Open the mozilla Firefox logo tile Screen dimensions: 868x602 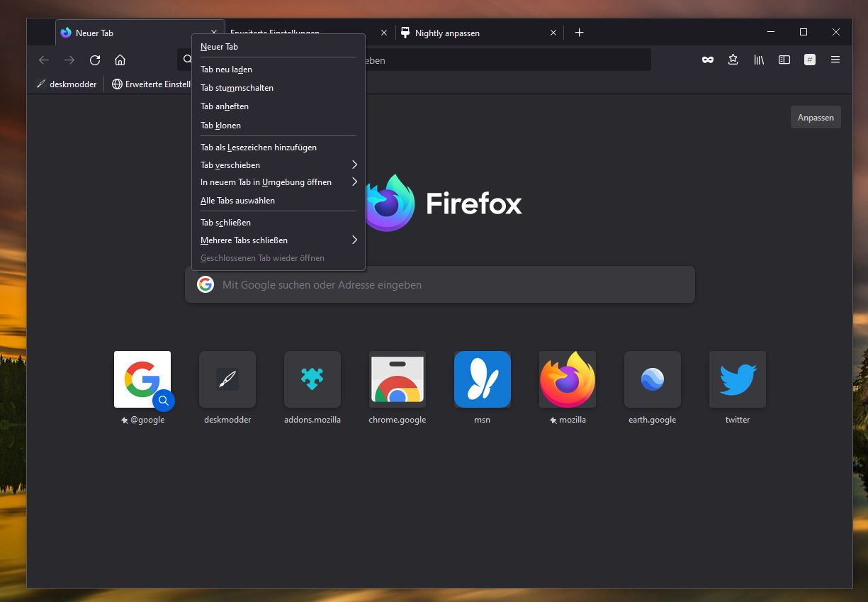pyautogui.click(x=568, y=379)
